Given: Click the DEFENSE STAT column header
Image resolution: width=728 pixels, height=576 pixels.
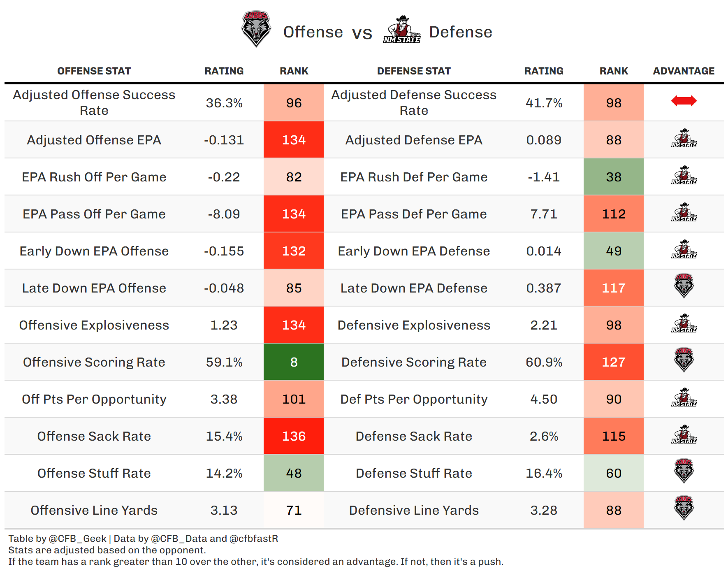Looking at the screenshot, I should tap(414, 71).
